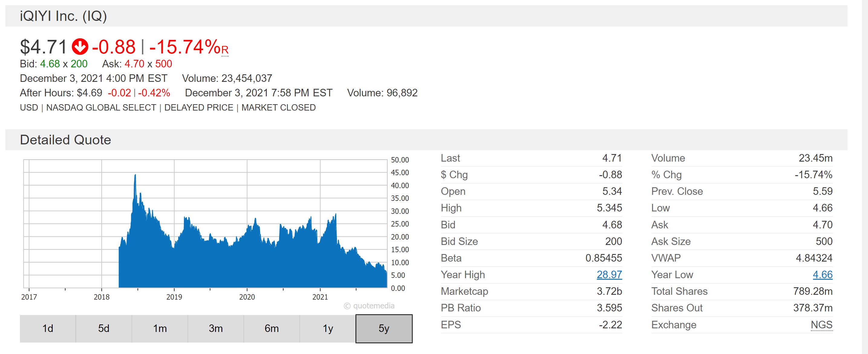
Task: Switch chart to 1m range
Action: pyautogui.click(x=160, y=328)
